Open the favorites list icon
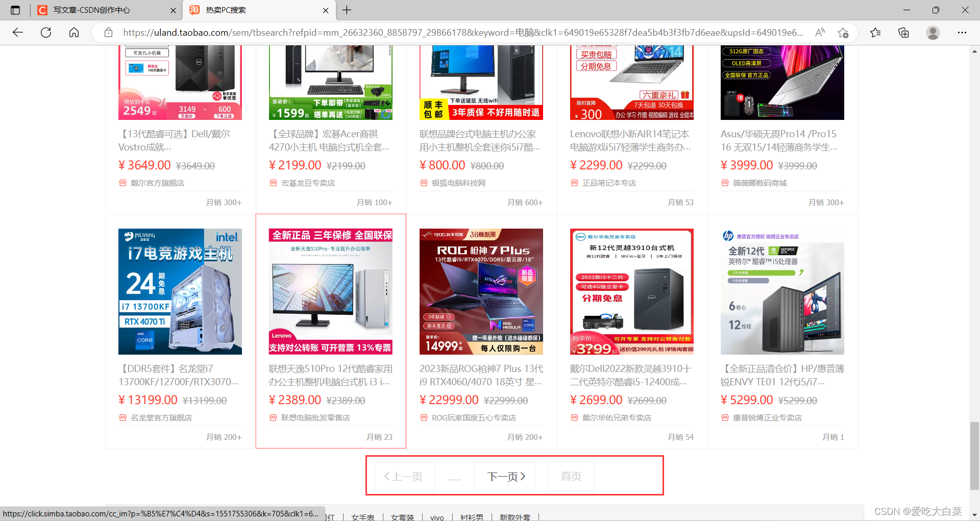The width and height of the screenshot is (980, 521). [875, 33]
